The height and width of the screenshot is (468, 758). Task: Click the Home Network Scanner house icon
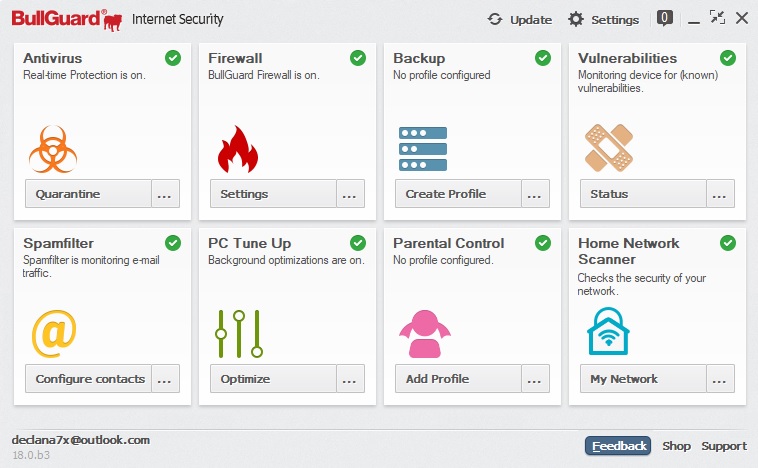tap(607, 332)
